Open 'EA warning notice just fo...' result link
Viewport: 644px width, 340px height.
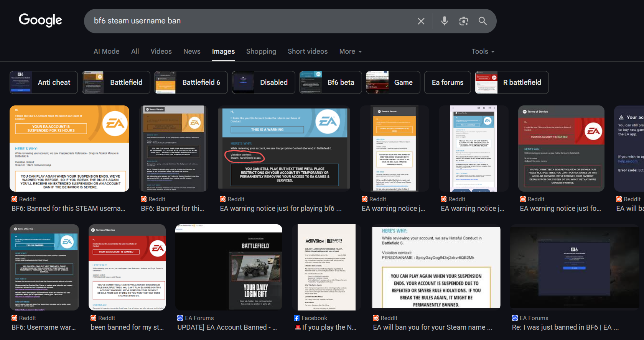point(560,209)
